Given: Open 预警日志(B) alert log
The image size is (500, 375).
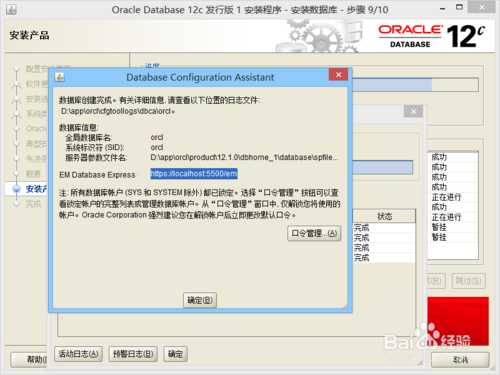Looking at the screenshot, I should pos(133,354).
